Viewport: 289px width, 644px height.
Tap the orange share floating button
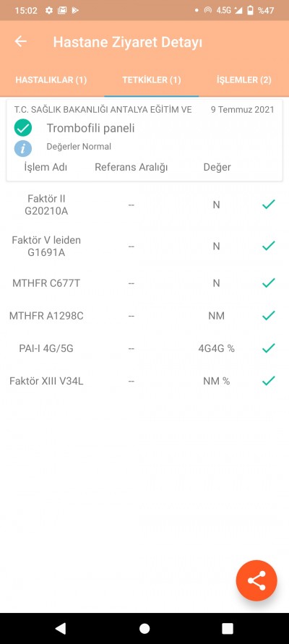tap(256, 580)
